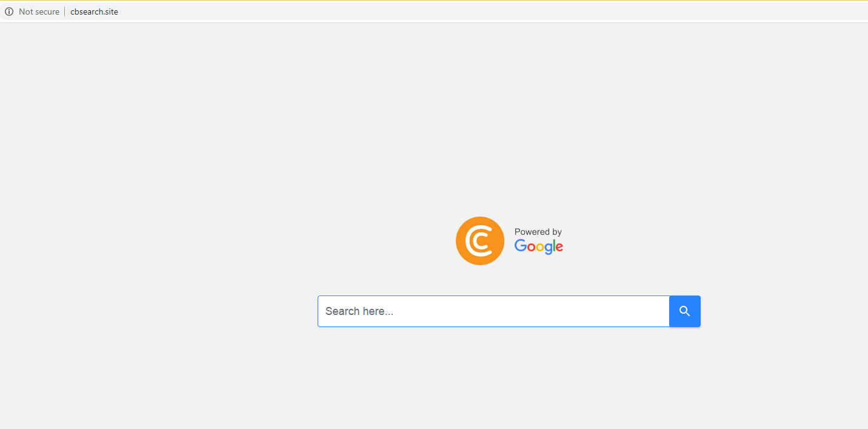This screenshot has width=868, height=429.
Task: Click the site information icon in the address bar
Action: pos(9,12)
